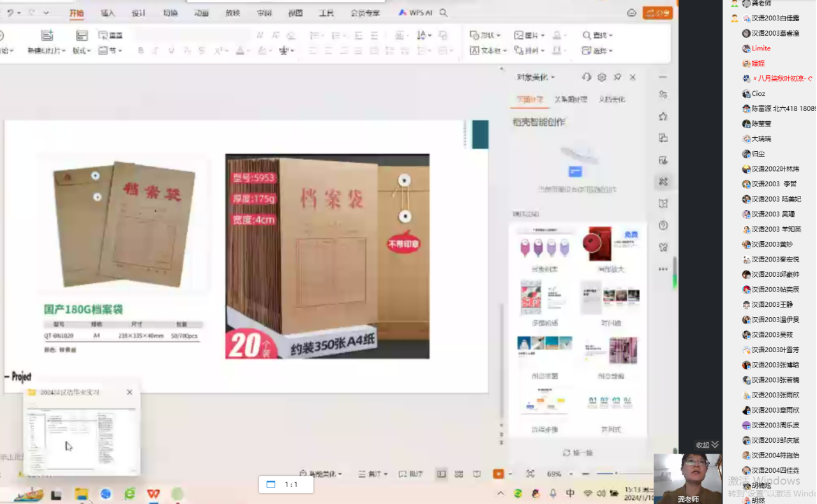Switch to reading view book icon

[477, 474]
